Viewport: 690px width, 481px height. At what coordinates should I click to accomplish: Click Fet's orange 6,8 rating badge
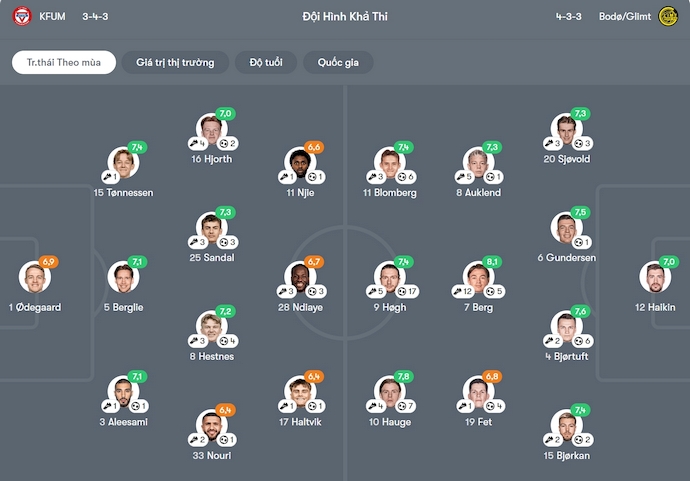point(492,377)
